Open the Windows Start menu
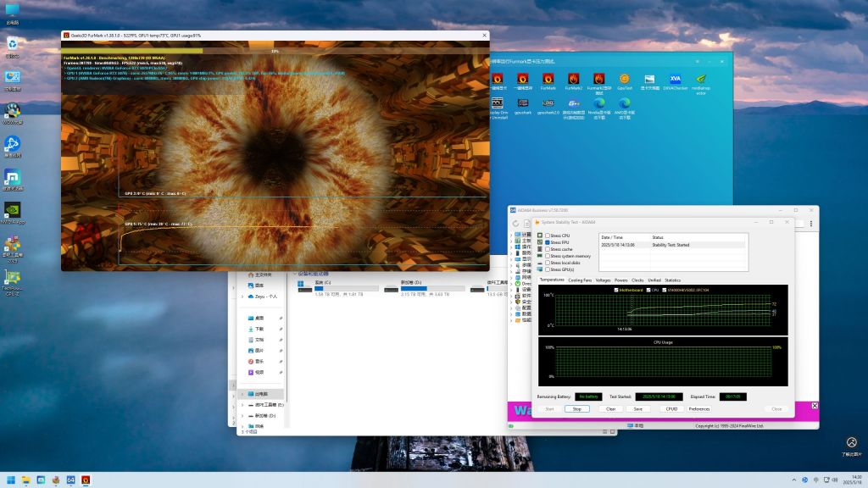The image size is (868, 488). (10, 480)
